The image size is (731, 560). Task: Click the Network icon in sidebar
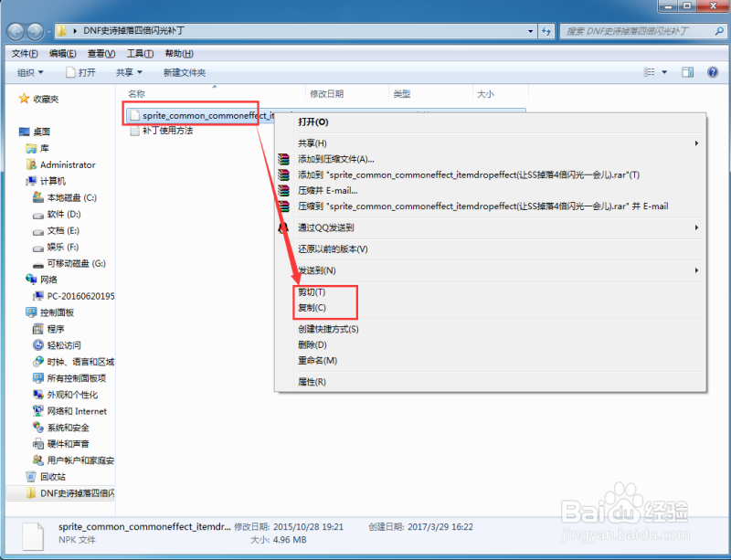click(x=31, y=280)
